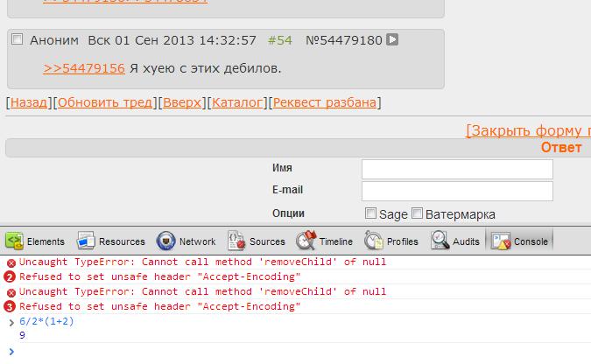Enable the Sage option checkbox
This screenshot has height=364, width=591.
point(370,213)
